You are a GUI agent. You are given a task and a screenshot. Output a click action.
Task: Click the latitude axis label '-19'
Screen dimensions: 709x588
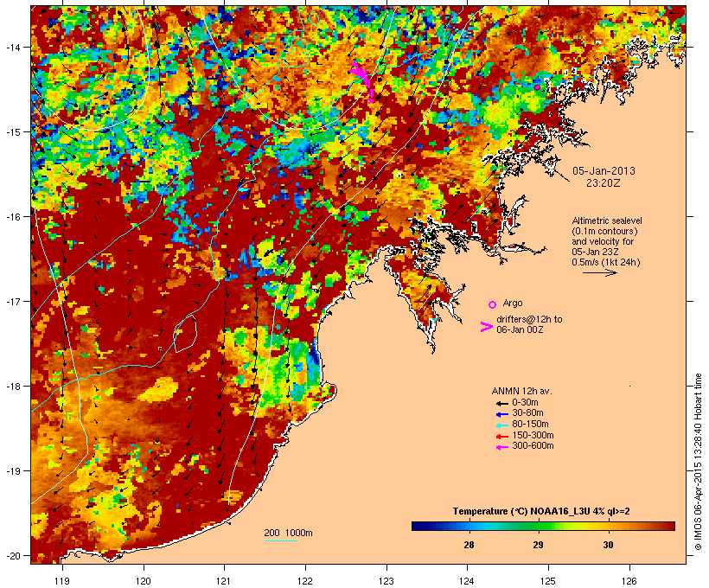[12, 471]
